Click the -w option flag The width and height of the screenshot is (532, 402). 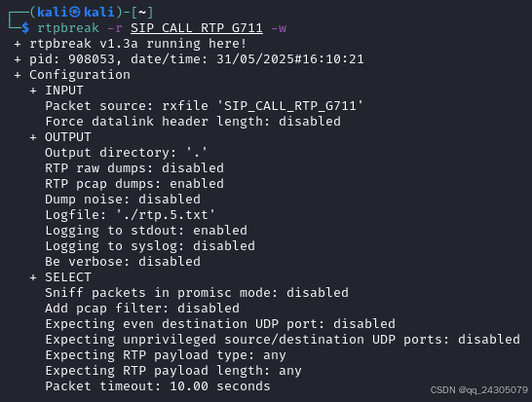coord(279,28)
